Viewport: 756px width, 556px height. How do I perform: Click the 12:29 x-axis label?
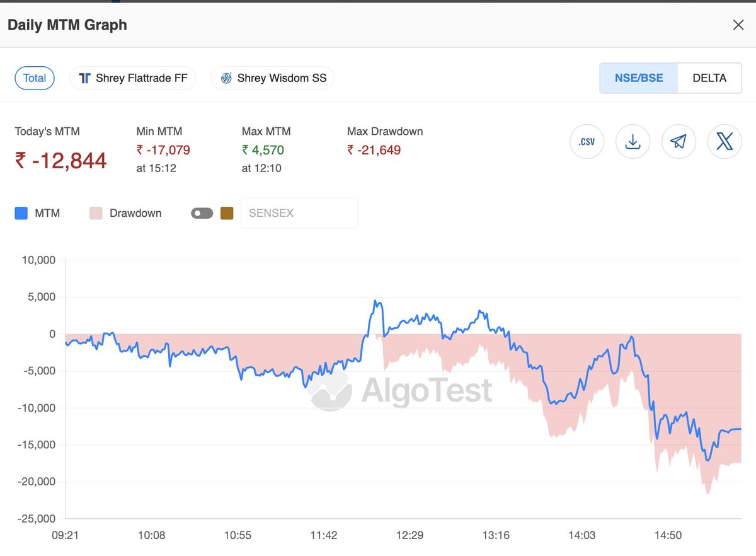[409, 536]
